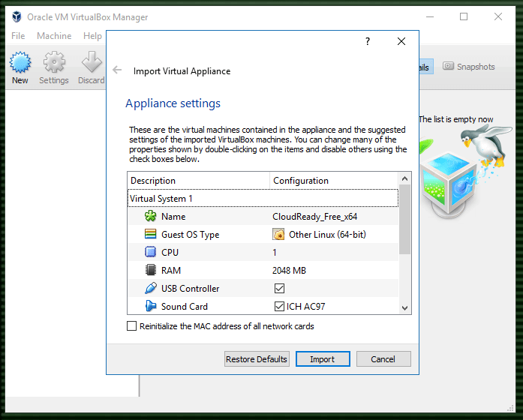Viewport: 523px width, 420px height.
Task: Click the Configuration column header
Action: click(x=334, y=180)
